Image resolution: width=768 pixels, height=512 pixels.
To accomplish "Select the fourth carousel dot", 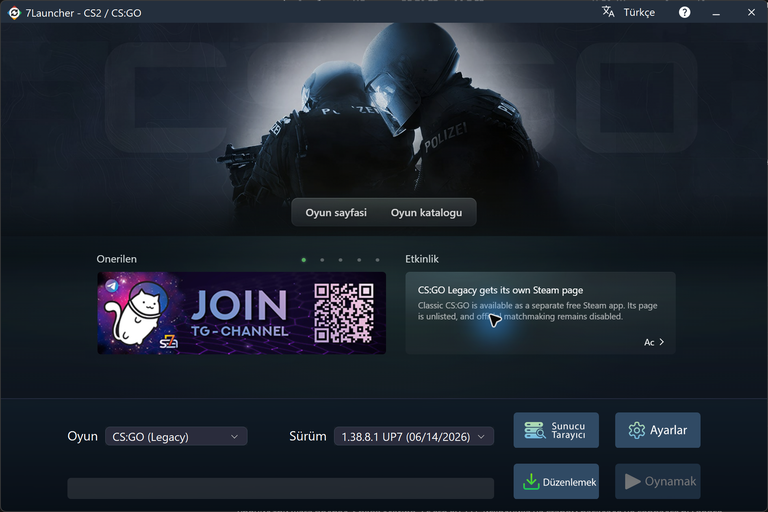I will click(x=359, y=260).
